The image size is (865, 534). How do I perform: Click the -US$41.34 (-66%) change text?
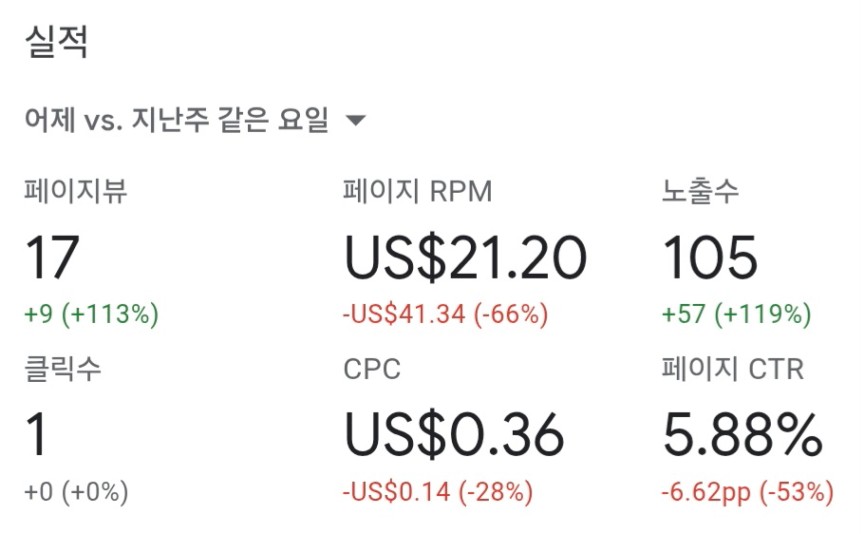click(445, 314)
